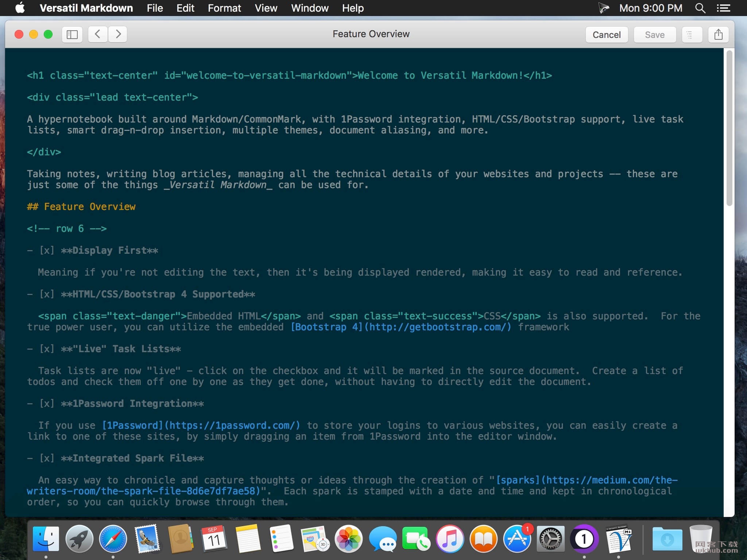747x560 pixels.
Task: Click the clock showing Mon 9:00 PM
Action: tap(651, 8)
